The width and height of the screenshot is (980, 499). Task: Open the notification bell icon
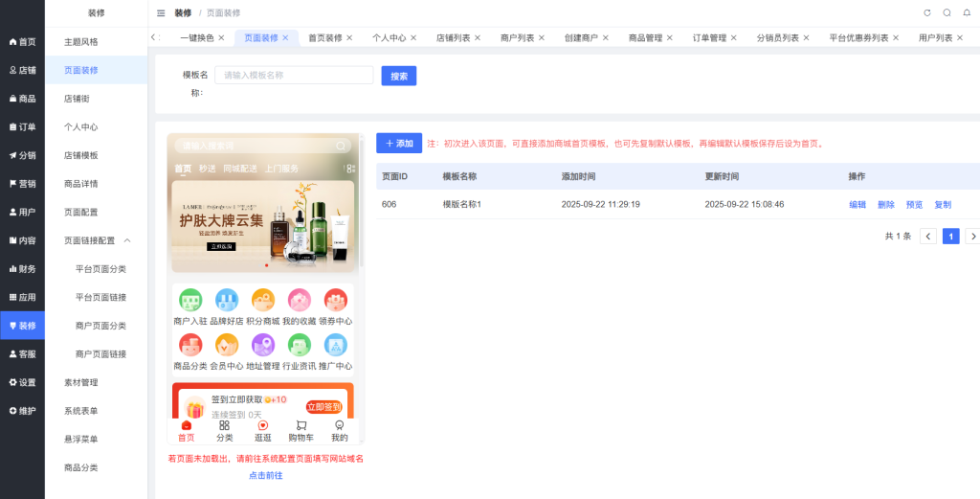coord(967,12)
